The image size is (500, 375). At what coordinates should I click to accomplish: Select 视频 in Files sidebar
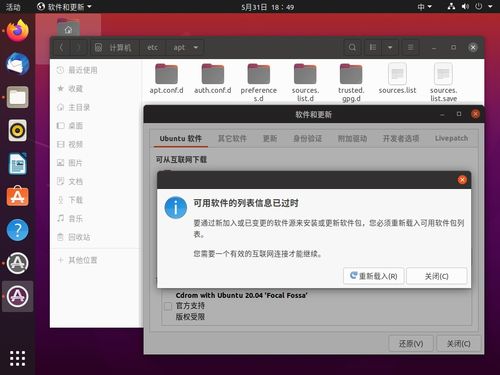(x=97, y=144)
